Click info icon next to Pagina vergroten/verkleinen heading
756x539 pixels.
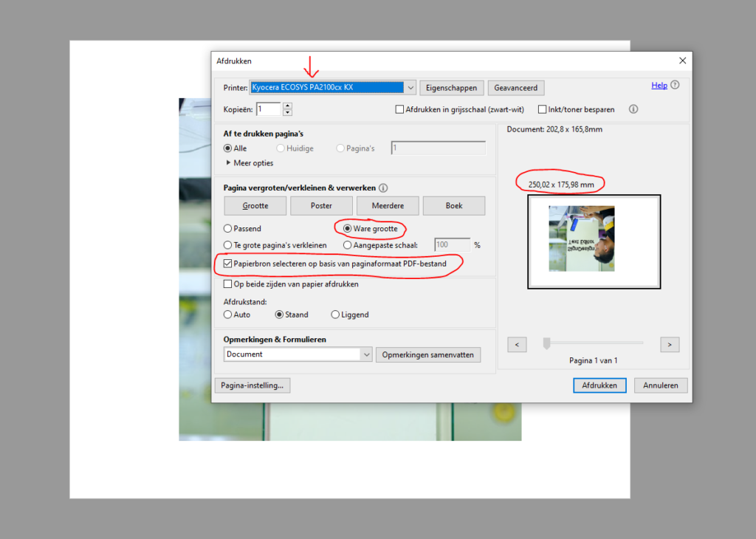click(383, 188)
